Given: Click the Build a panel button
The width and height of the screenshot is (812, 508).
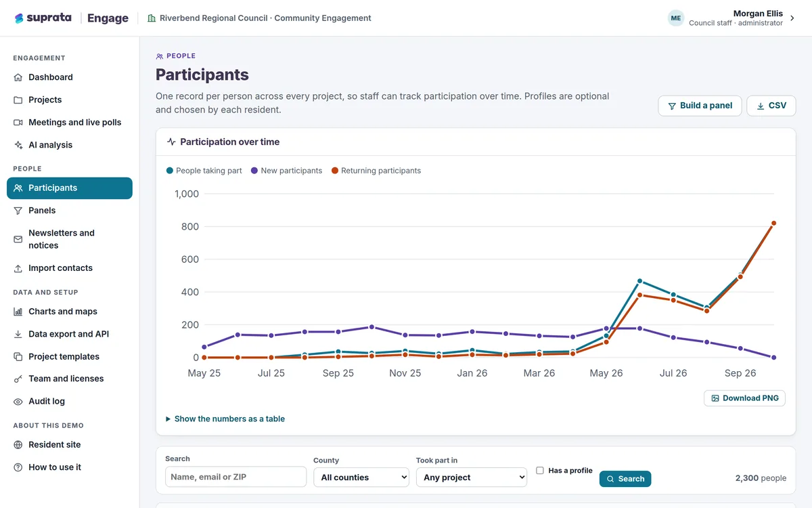Looking at the screenshot, I should (x=700, y=106).
